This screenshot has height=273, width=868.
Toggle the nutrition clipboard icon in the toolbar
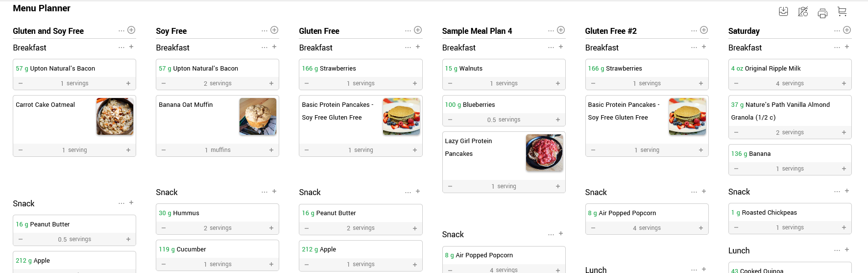[x=803, y=12]
